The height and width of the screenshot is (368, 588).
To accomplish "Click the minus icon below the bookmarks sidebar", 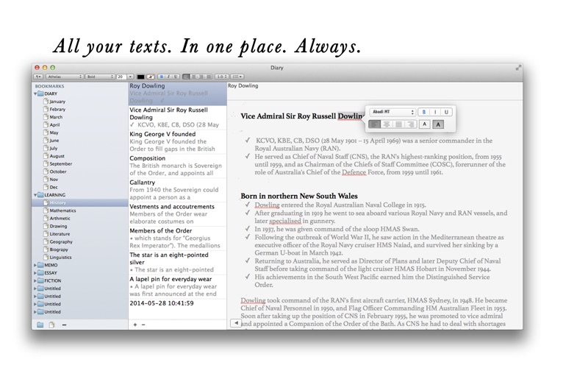I will pyautogui.click(x=64, y=325).
